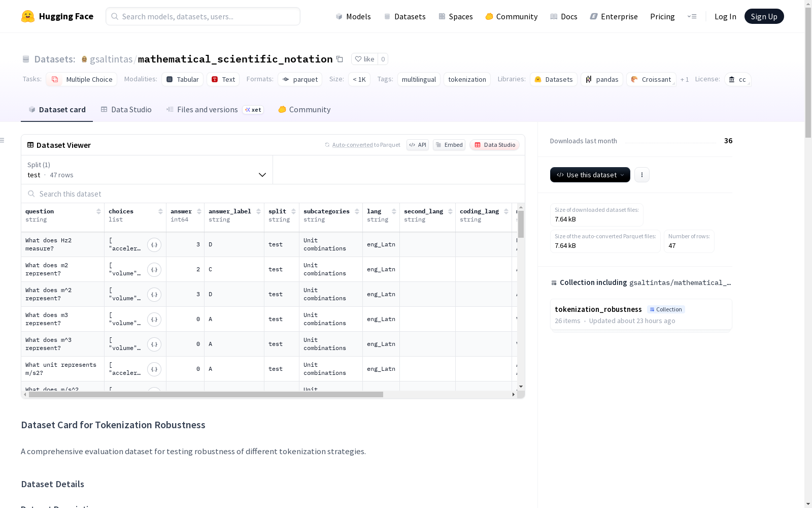
Task: Click the Croissant library tag
Action: (x=651, y=79)
